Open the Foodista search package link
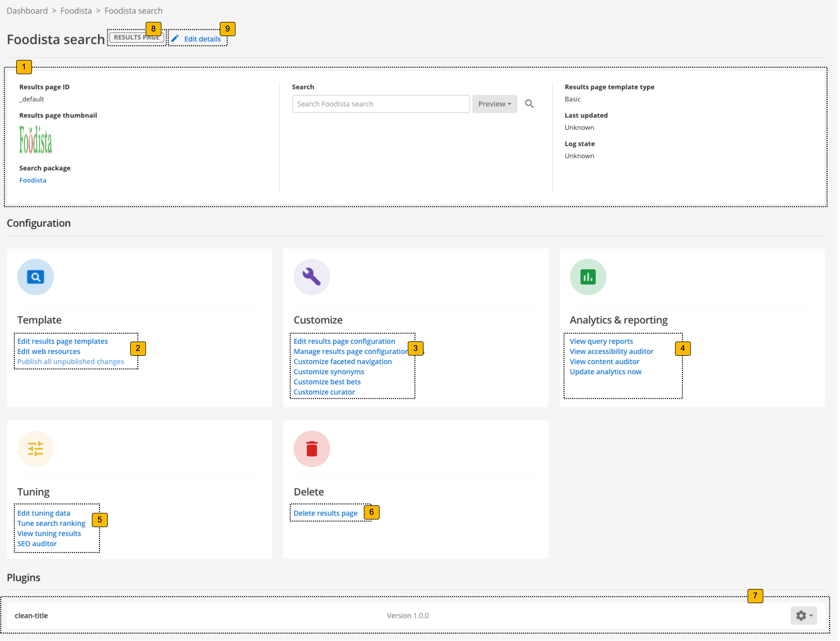 pos(32,180)
